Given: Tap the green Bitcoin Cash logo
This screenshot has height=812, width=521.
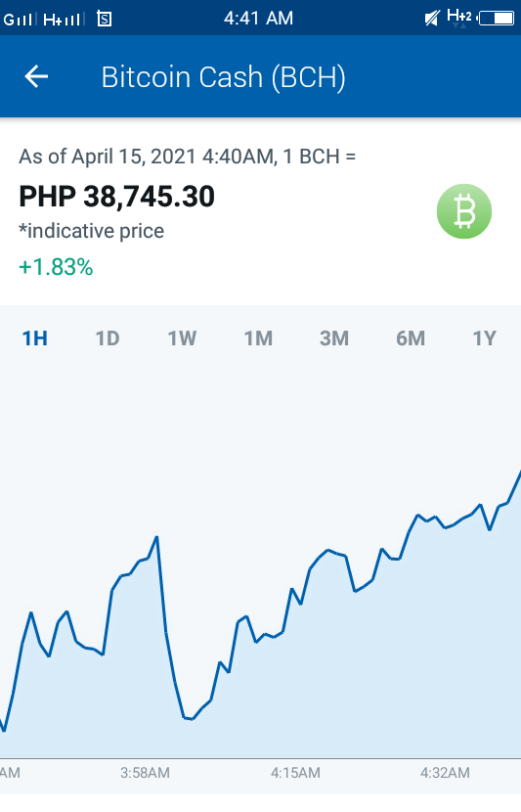Looking at the screenshot, I should (464, 211).
